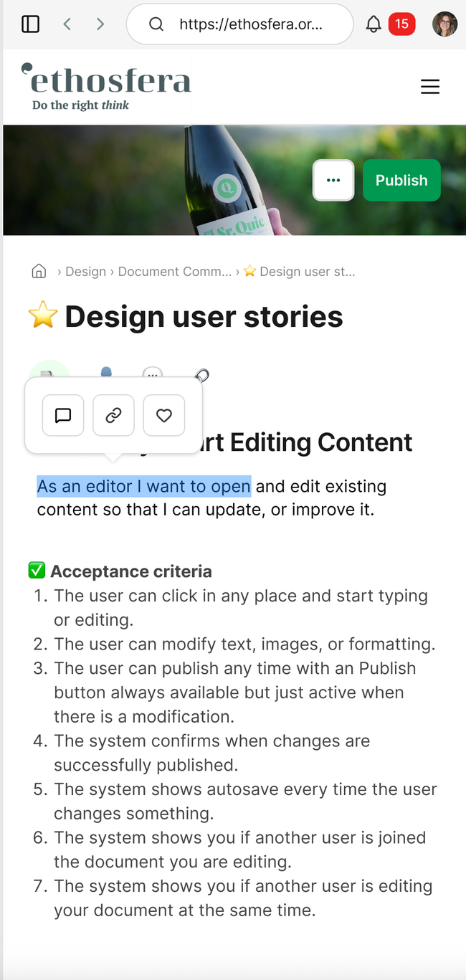Copy link to the selected text
This screenshot has width=466, height=980.
click(113, 415)
